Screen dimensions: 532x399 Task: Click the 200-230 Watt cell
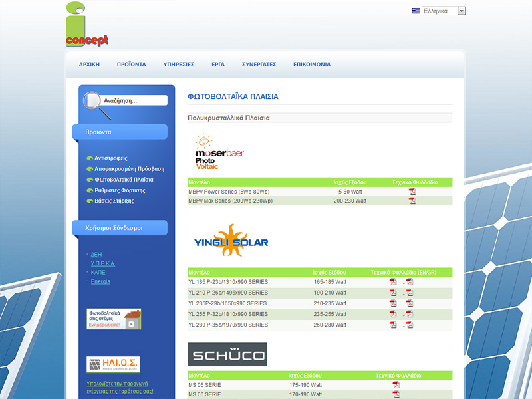tap(350, 201)
